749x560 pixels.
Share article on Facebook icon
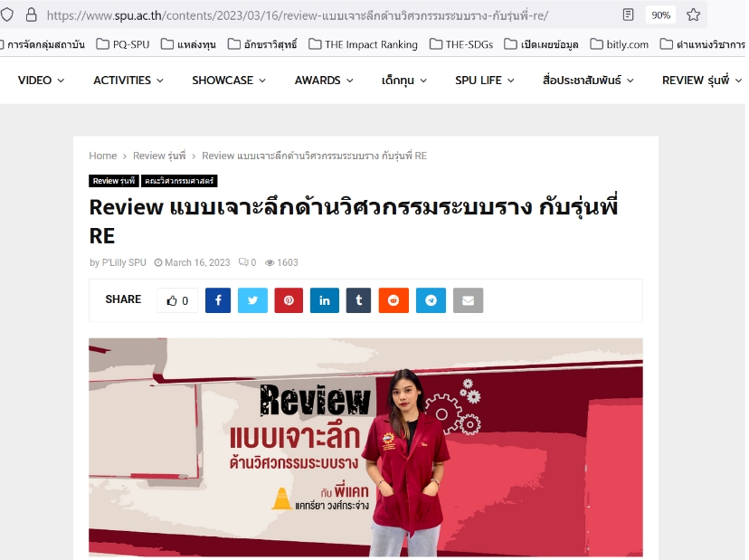point(218,300)
